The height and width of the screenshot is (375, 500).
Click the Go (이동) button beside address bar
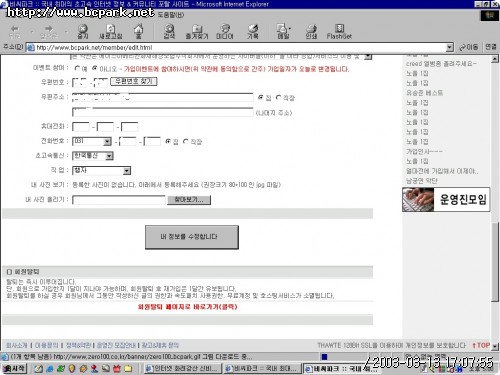[468, 47]
